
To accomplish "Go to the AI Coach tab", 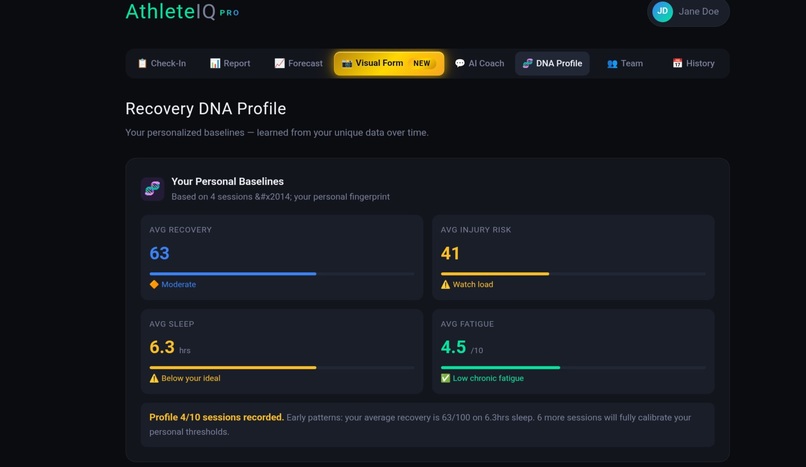I will [x=479, y=63].
